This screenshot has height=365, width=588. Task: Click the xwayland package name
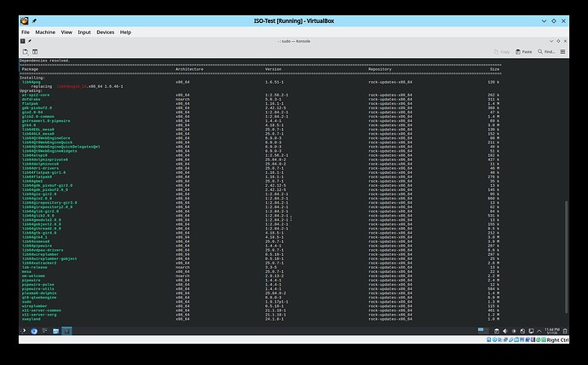32,319
